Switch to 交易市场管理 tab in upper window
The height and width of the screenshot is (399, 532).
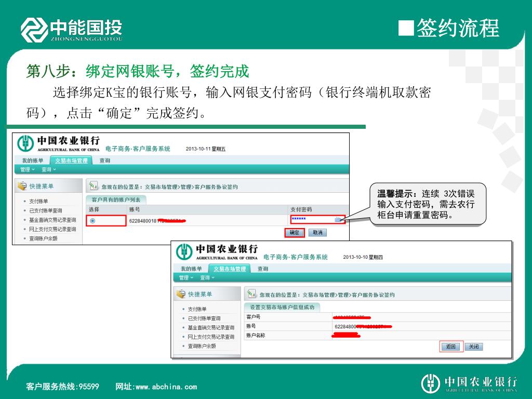(71, 161)
